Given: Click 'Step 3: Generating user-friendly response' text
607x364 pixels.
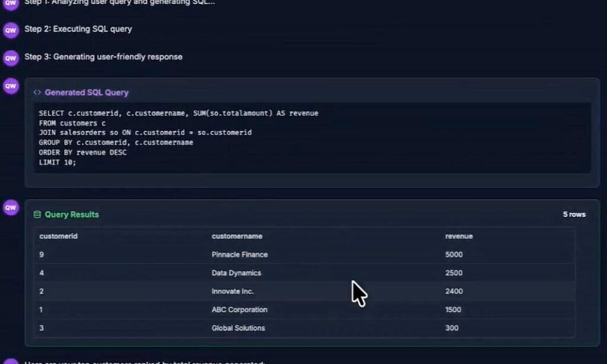Looking at the screenshot, I should 103,57.
